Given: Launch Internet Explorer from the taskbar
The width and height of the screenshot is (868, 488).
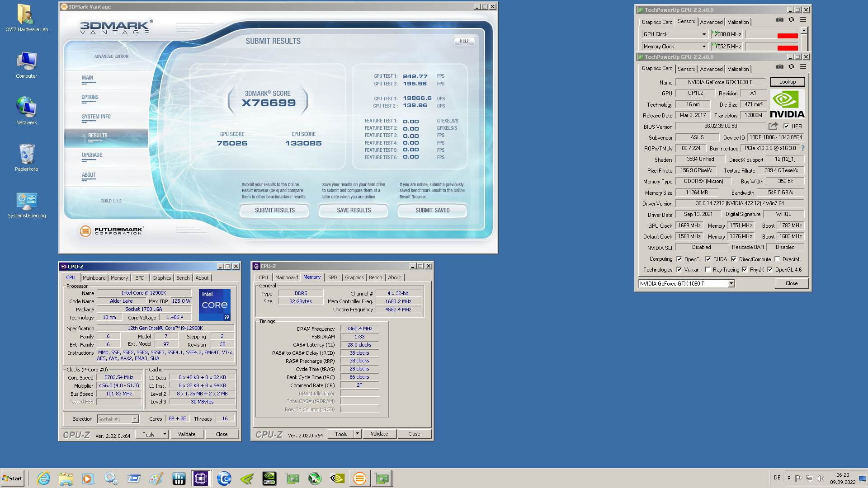Looking at the screenshot, I should click(x=44, y=479).
